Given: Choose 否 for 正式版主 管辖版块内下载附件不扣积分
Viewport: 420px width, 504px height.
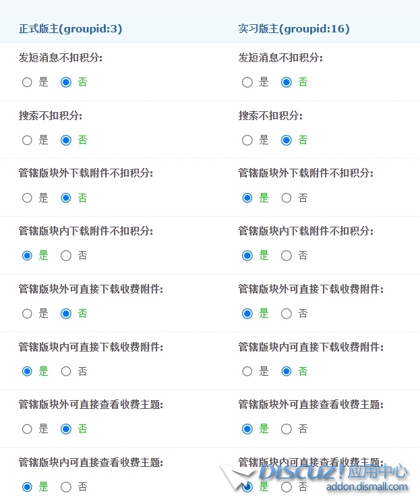Looking at the screenshot, I should coord(66,256).
